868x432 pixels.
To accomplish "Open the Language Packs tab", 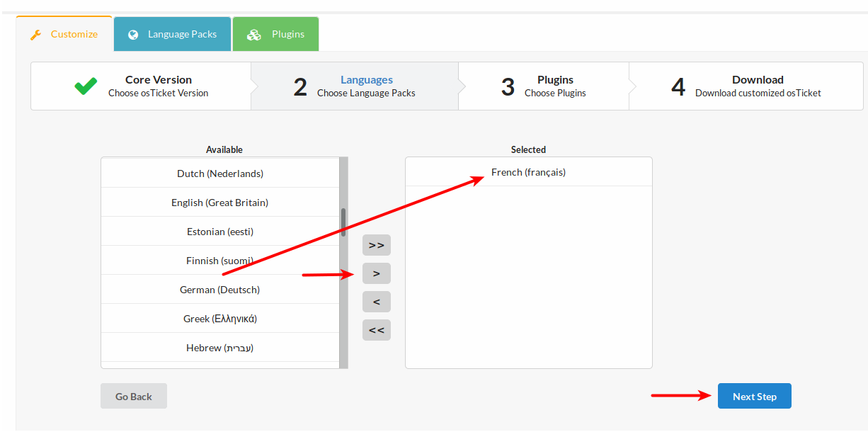I will point(172,34).
